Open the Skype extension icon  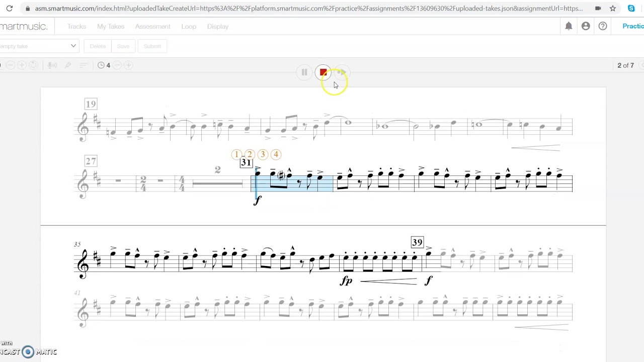(x=631, y=9)
